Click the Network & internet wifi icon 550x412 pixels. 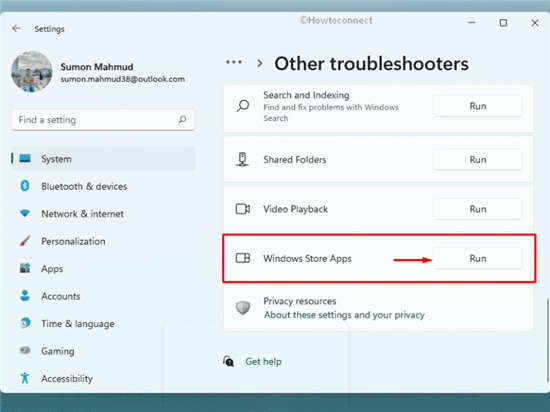pyautogui.click(x=25, y=213)
